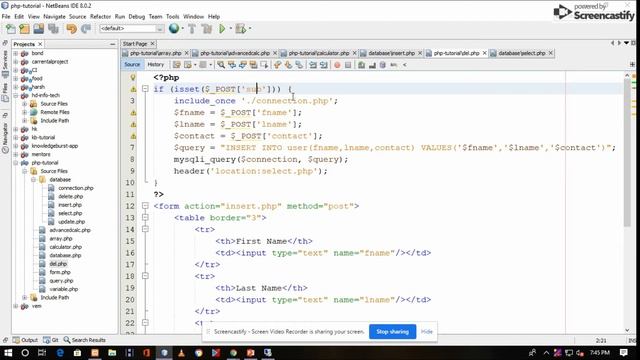Click the Save All toolbar icon
This screenshot has width=640, height=360.
pyautogui.click(x=53, y=29)
